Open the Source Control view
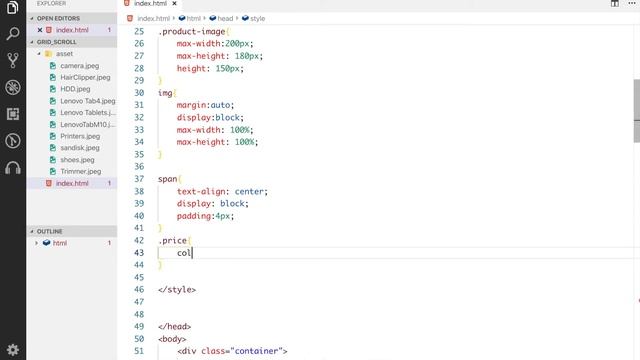The width and height of the screenshot is (640, 360). click(13, 60)
